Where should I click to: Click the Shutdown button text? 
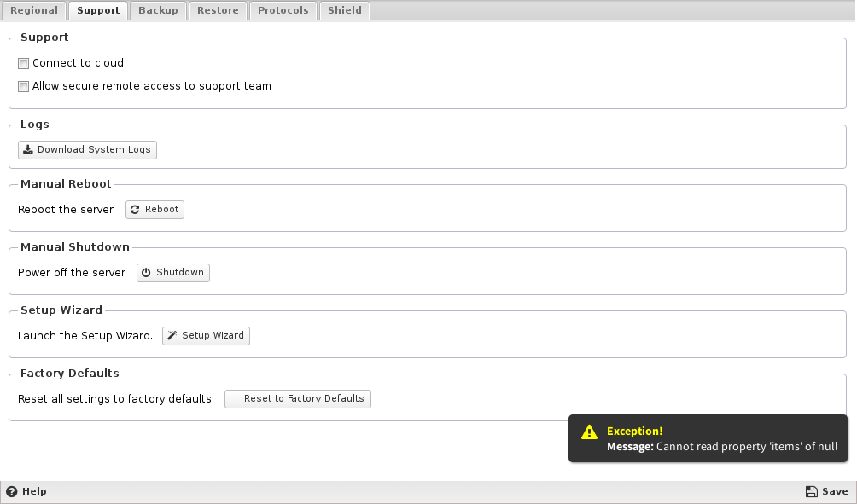coord(179,273)
